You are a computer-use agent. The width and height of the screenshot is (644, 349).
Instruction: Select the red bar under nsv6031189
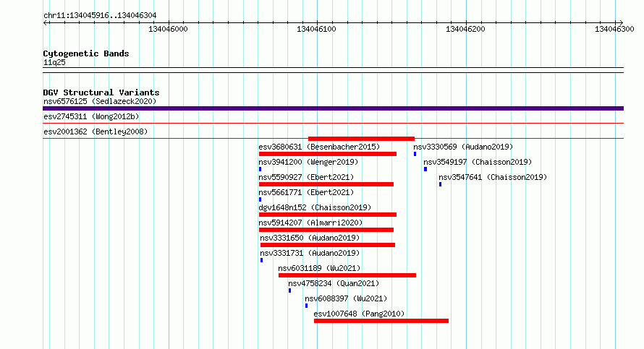[x=347, y=275]
